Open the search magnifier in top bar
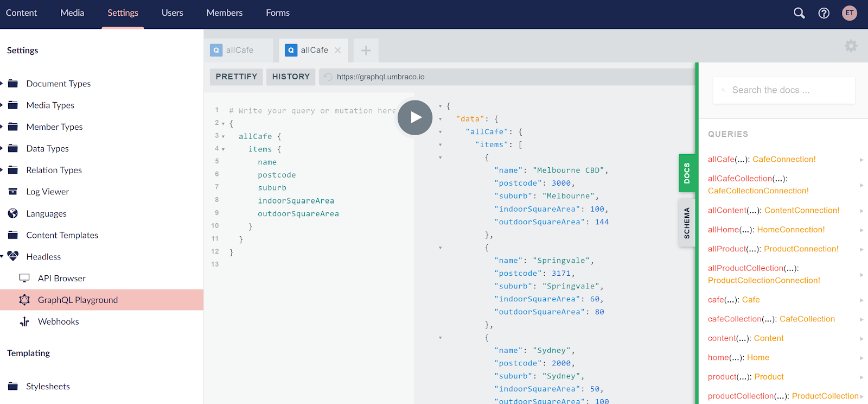The image size is (868, 404). pyautogui.click(x=799, y=13)
